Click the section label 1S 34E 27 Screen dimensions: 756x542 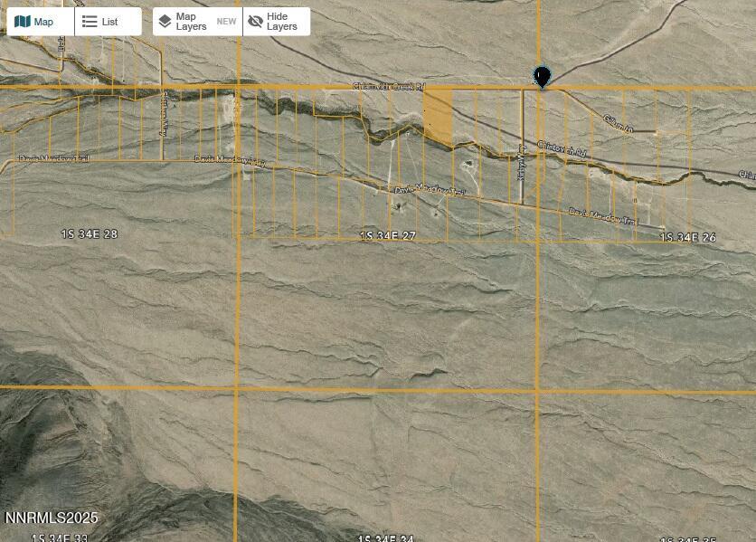(388, 236)
